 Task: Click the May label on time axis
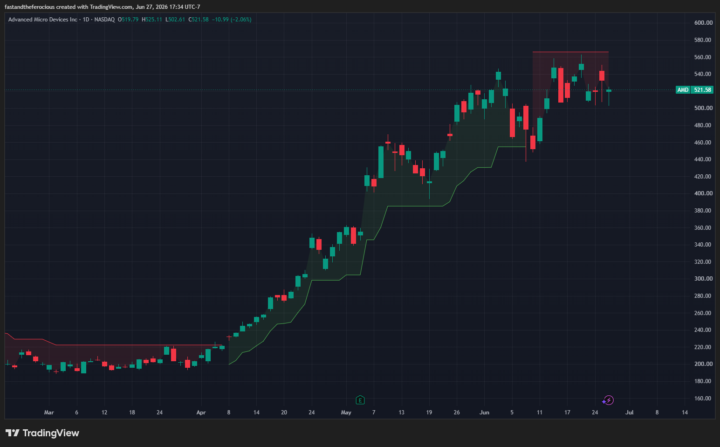click(x=346, y=413)
